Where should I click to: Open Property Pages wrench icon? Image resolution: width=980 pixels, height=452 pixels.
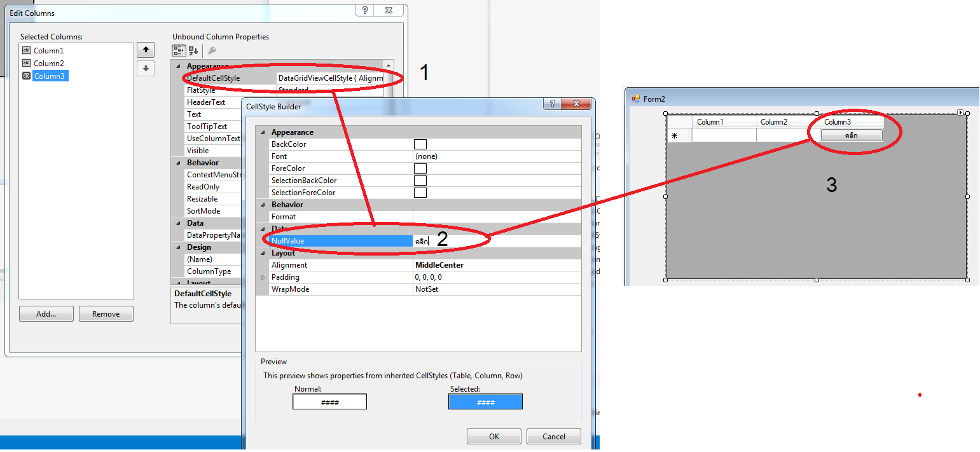(x=212, y=50)
